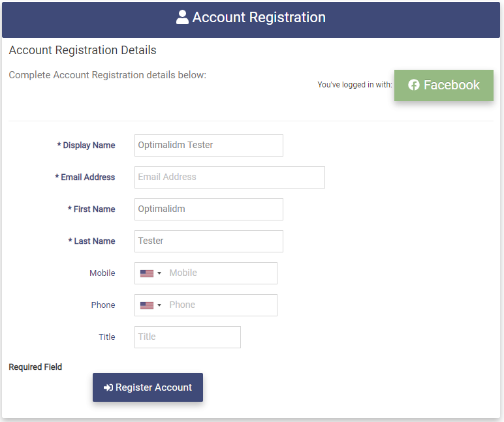
Task: Select the First Name text box
Action: pos(208,209)
